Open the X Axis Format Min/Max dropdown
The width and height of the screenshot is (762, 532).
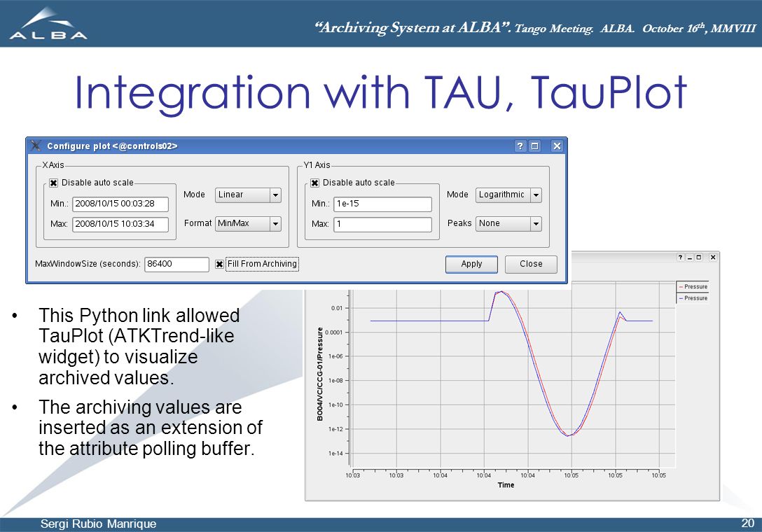click(x=249, y=223)
